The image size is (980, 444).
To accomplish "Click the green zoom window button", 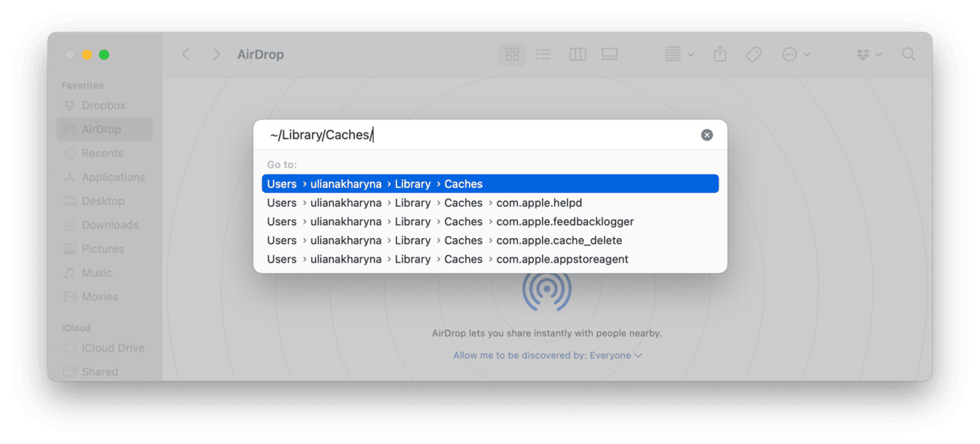I will [104, 54].
